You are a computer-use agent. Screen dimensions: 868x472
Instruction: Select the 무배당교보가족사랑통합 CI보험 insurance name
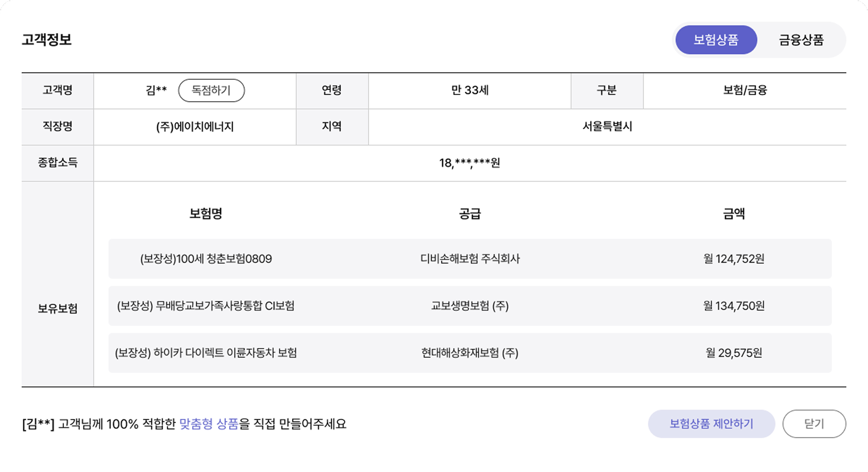(206, 306)
